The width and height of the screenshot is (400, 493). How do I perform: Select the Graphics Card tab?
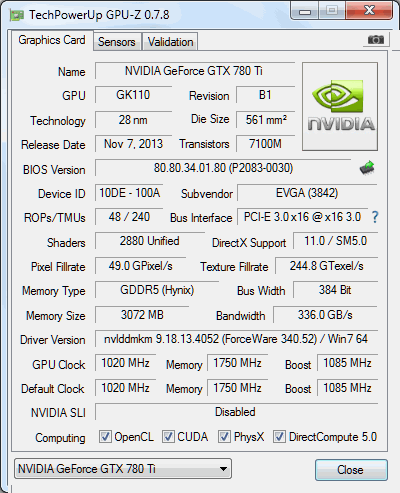click(x=52, y=40)
